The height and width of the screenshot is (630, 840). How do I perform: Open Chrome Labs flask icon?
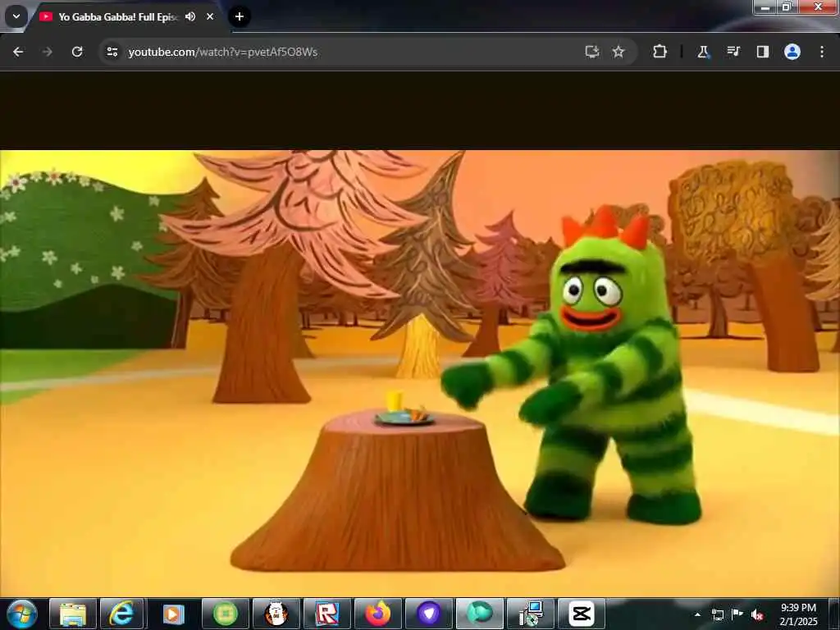[703, 52]
